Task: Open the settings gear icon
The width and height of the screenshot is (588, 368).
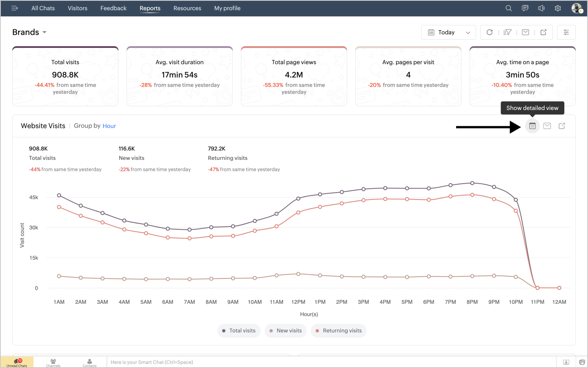Action: (x=558, y=8)
